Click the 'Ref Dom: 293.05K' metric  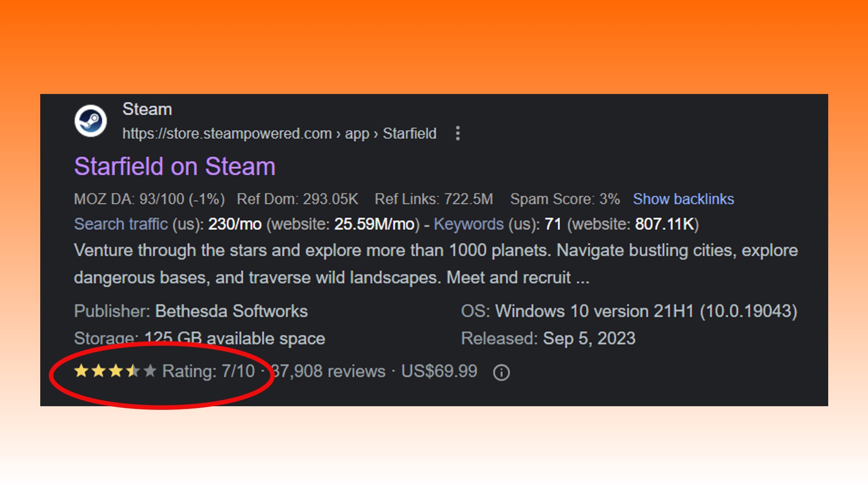coord(297,199)
